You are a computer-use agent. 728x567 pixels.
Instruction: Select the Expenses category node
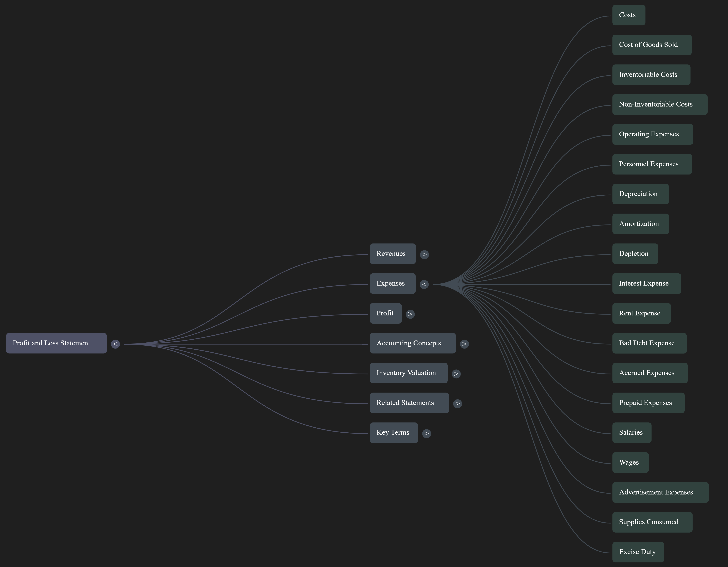pos(392,283)
